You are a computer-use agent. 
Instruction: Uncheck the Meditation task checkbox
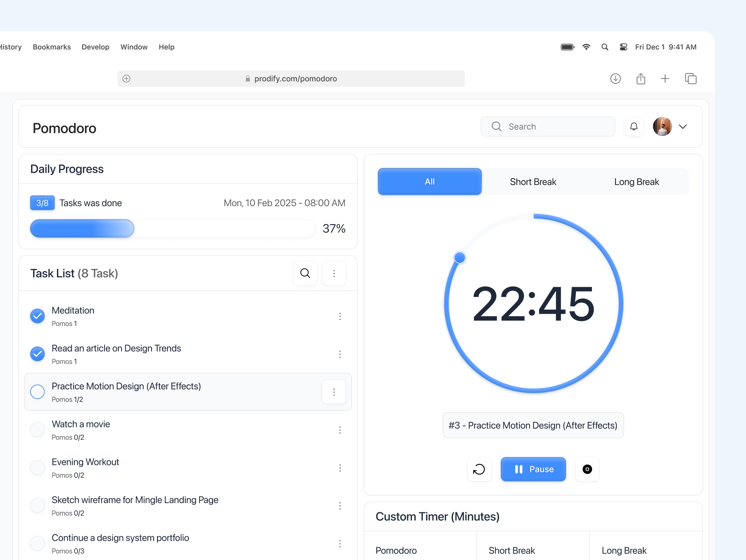38,316
